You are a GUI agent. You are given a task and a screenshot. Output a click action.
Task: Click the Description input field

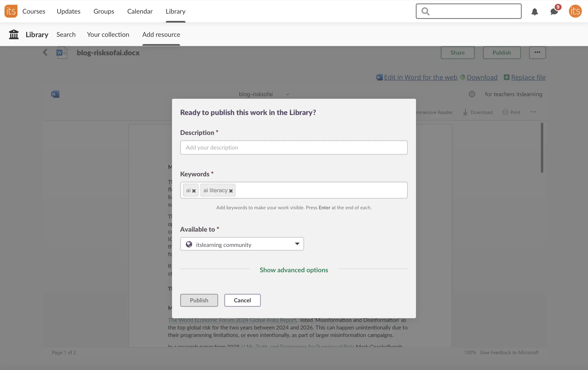[x=294, y=148]
